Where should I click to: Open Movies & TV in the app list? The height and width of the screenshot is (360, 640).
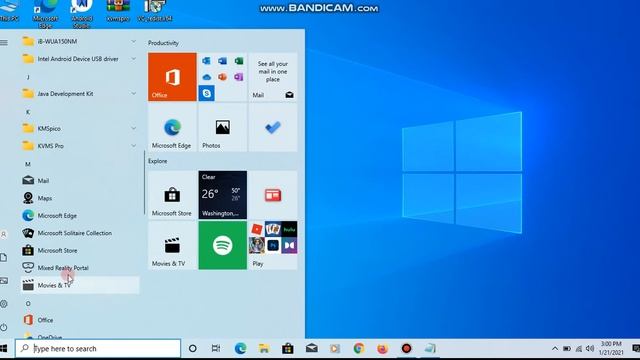(80, 285)
